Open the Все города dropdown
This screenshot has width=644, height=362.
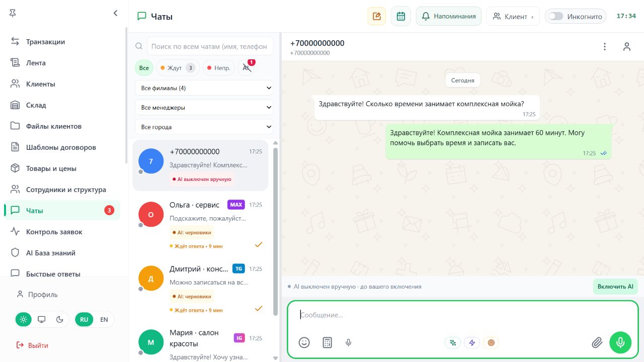click(x=204, y=127)
